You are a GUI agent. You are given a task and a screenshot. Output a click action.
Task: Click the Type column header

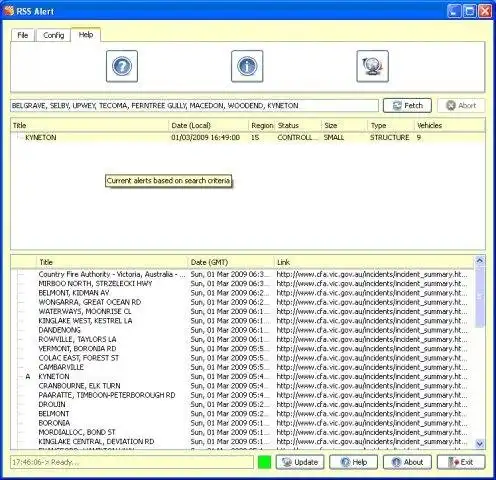[391, 126]
